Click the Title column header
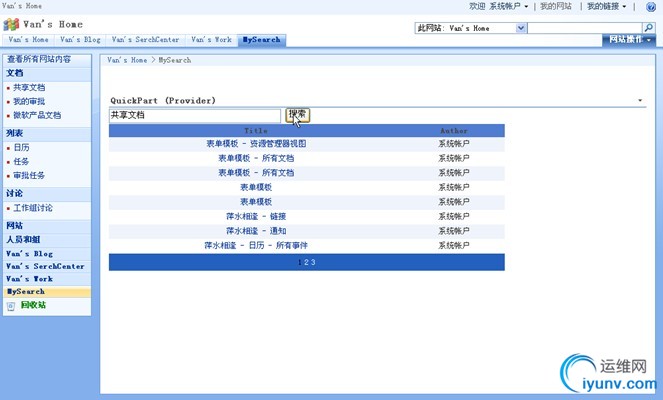 tap(256, 131)
